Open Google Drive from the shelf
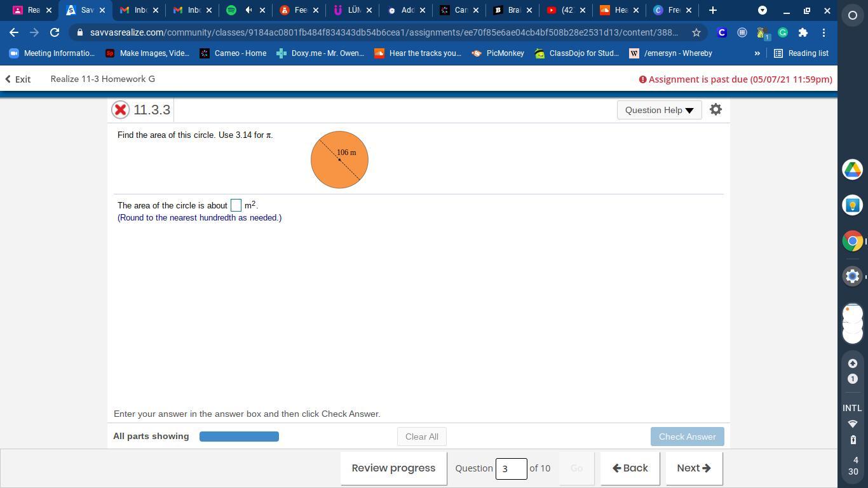868x488 pixels. pyautogui.click(x=853, y=170)
